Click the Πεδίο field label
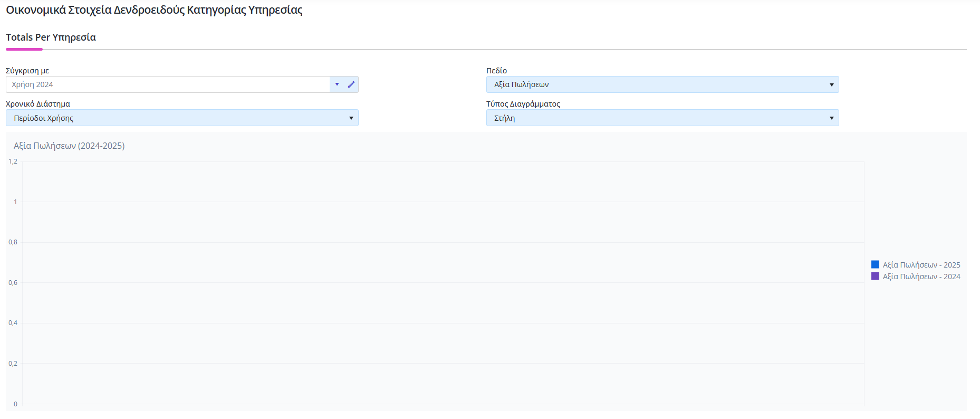The height and width of the screenshot is (419, 980). (496, 71)
